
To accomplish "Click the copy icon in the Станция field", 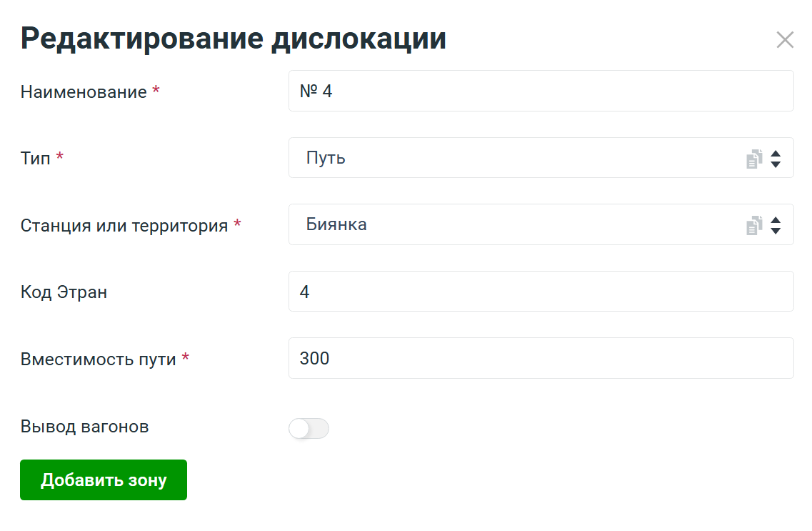I will click(754, 226).
